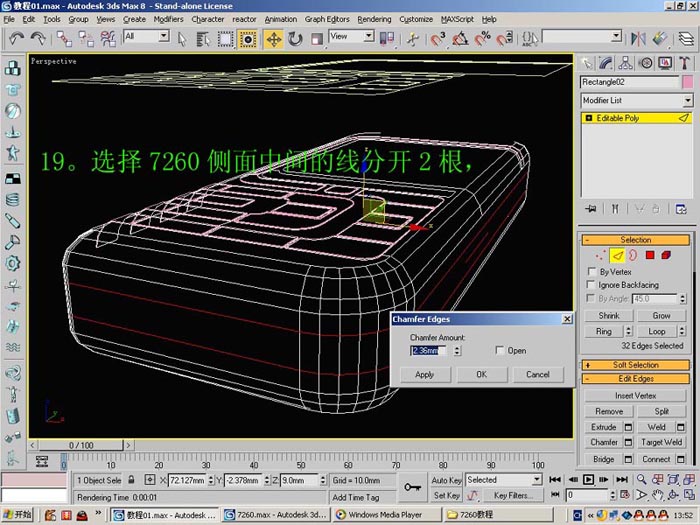Toggle Window/Crossing selection icon
700x525 pixels.
[248, 39]
